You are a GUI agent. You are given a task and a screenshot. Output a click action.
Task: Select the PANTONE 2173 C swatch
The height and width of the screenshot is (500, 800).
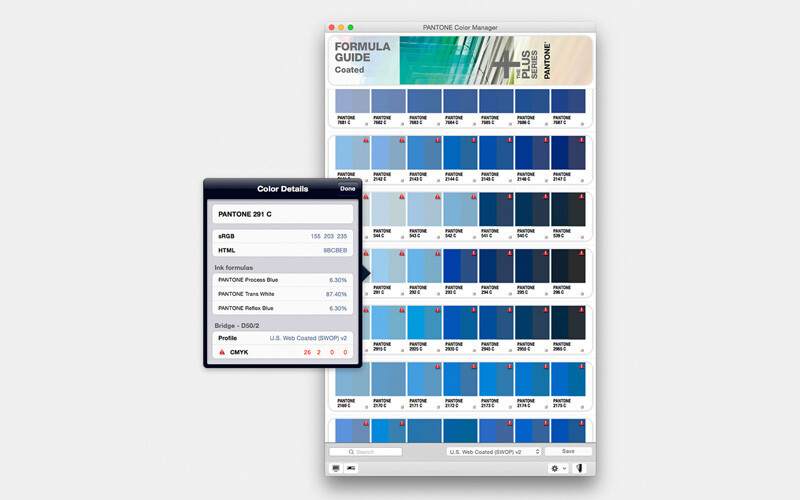coord(496,379)
